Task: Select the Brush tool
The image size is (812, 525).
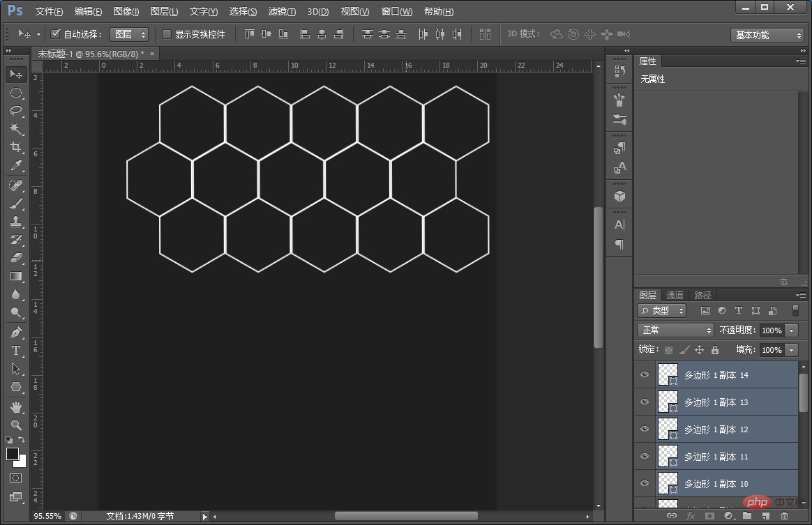Action: pyautogui.click(x=16, y=204)
